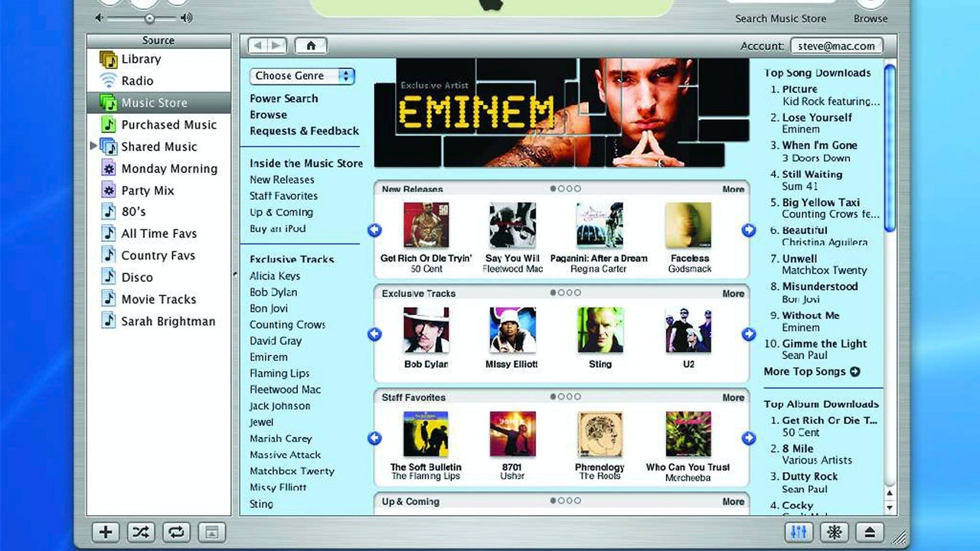
Task: Enable shuffle playback
Action: pos(140,531)
